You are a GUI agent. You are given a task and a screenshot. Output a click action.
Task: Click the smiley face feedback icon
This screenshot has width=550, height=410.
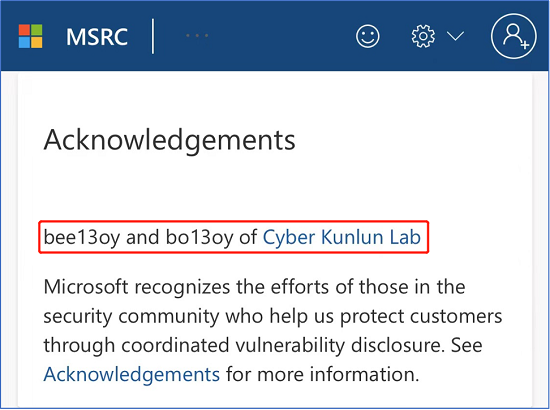[368, 36]
